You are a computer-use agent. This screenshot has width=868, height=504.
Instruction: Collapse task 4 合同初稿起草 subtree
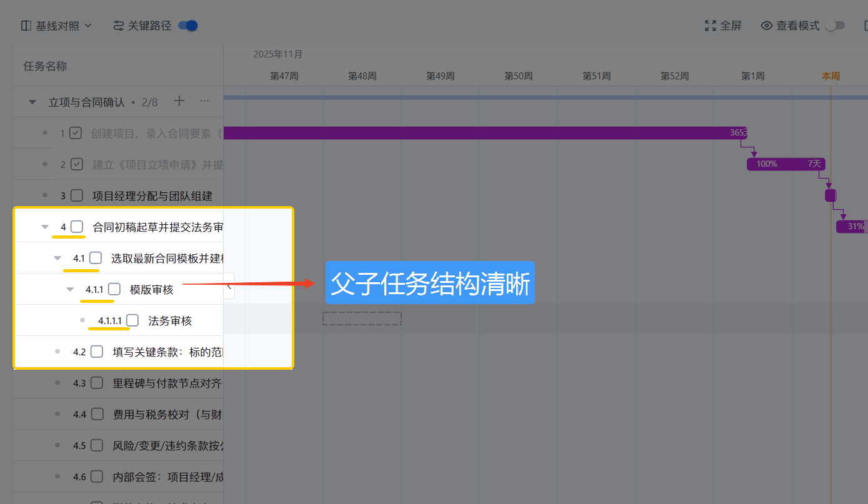44,227
